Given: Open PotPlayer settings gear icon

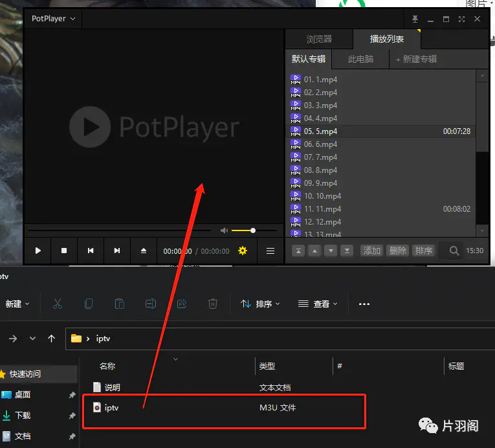Looking at the screenshot, I should [243, 251].
